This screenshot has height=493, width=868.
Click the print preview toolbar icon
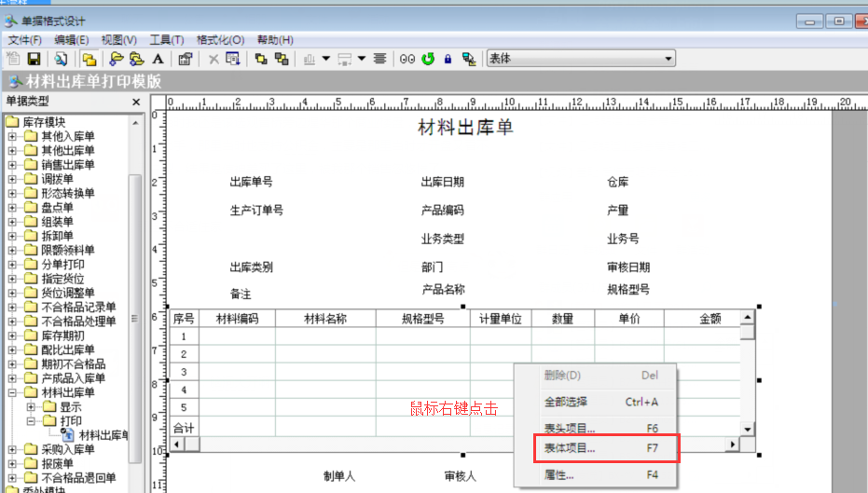point(60,59)
